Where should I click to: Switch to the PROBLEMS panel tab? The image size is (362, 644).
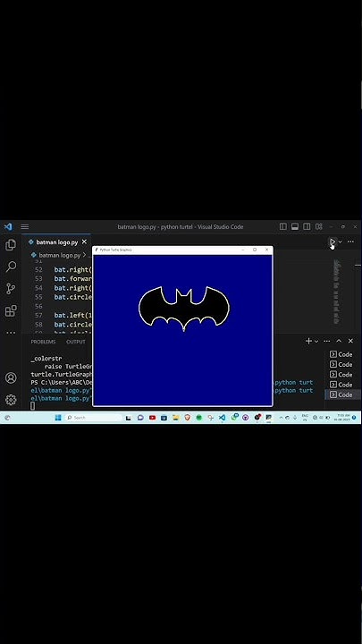pyautogui.click(x=43, y=342)
